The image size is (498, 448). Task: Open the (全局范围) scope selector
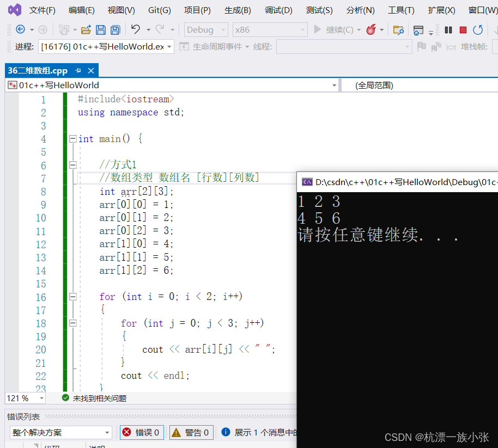pos(420,85)
